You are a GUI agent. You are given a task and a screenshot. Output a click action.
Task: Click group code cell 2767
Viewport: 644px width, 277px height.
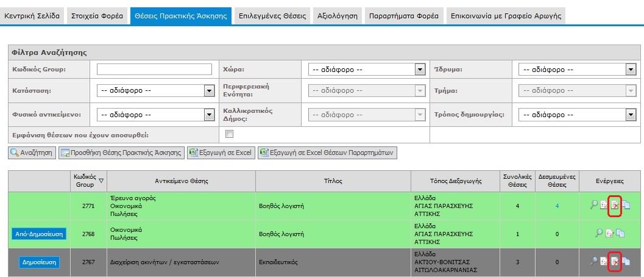tap(88, 262)
